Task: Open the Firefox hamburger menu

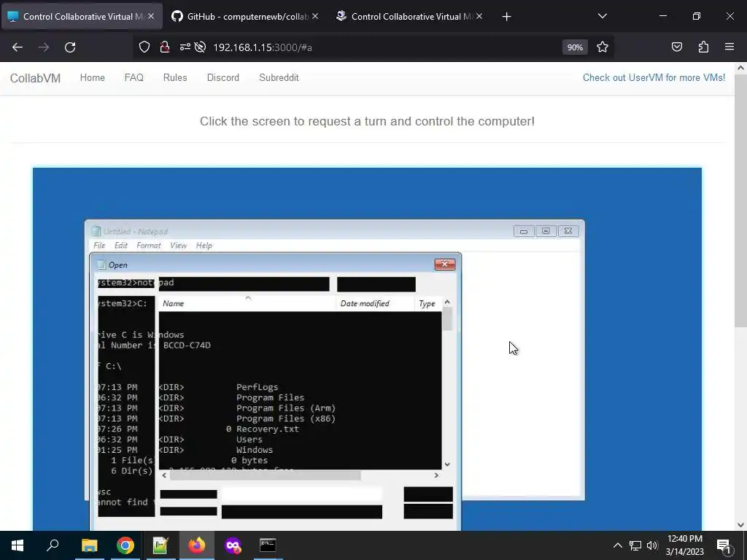Action: [x=729, y=47]
